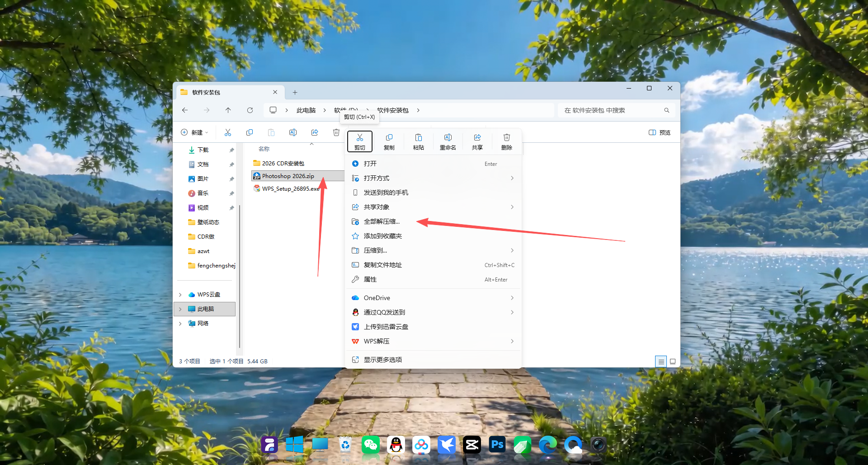Refresh the current folder
This screenshot has height=465, width=868.
[x=250, y=110]
